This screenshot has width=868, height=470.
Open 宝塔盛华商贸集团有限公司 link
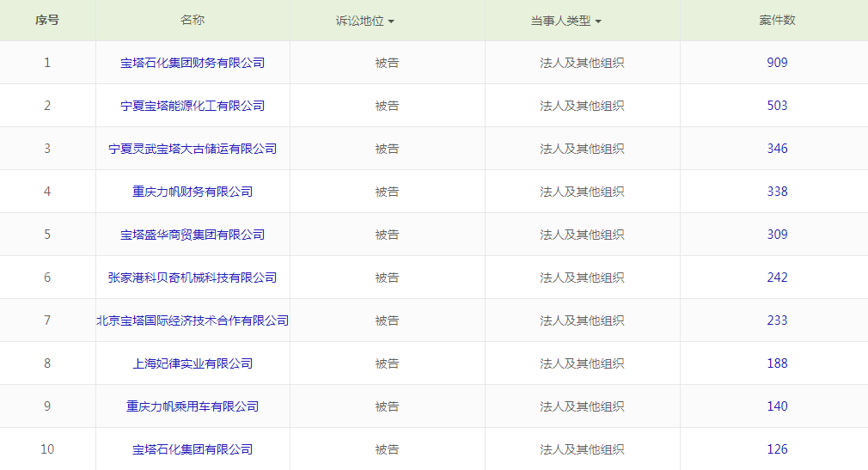[193, 235]
